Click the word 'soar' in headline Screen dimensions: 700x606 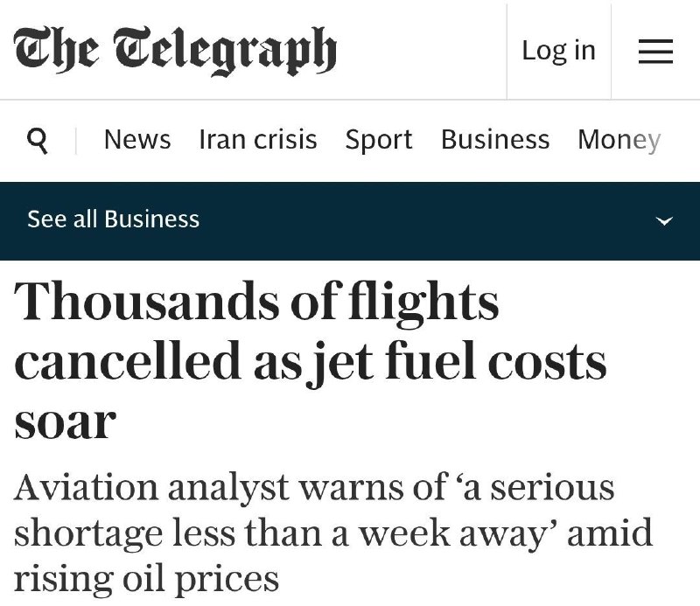(x=66, y=421)
